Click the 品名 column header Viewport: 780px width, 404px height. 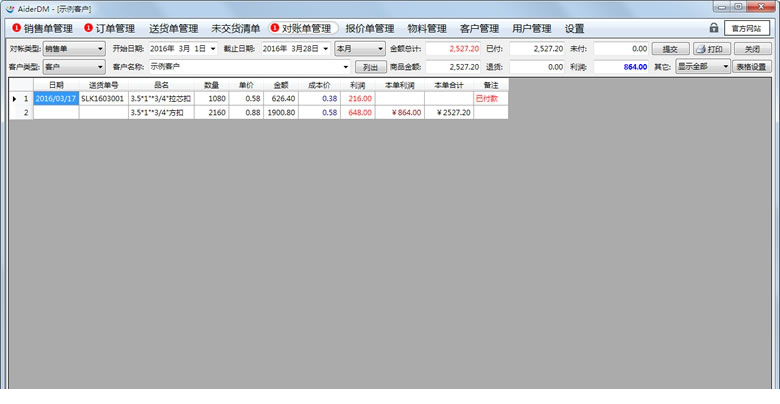[x=161, y=85]
